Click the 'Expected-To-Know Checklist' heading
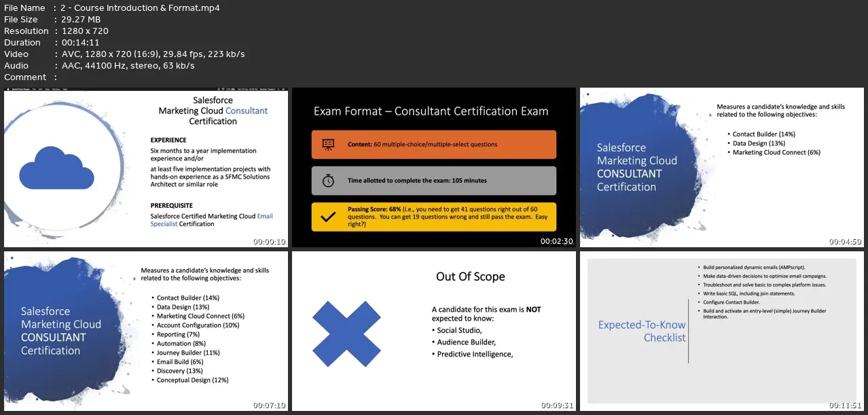This screenshot has width=868, height=415. [642, 331]
